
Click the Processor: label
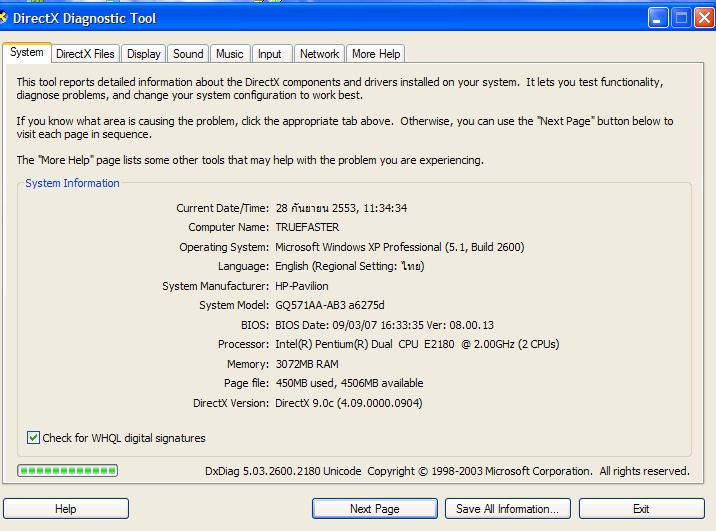tap(243, 344)
